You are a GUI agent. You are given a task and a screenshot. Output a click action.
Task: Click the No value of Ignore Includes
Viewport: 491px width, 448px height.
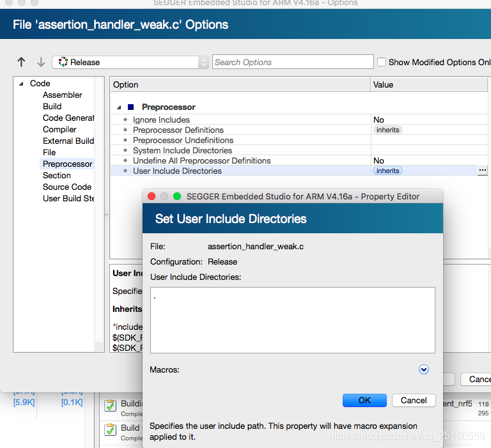(x=378, y=120)
